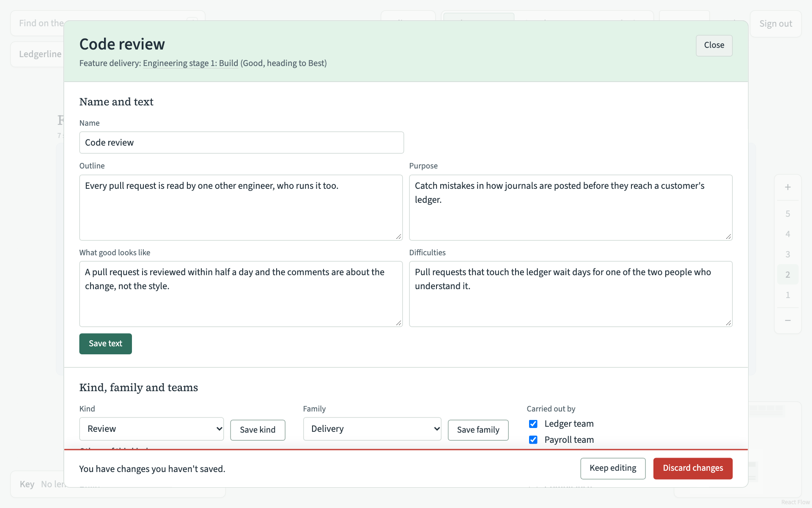This screenshot has height=508, width=812.
Task: Click the React Flow attribution link
Action: pos(795,502)
